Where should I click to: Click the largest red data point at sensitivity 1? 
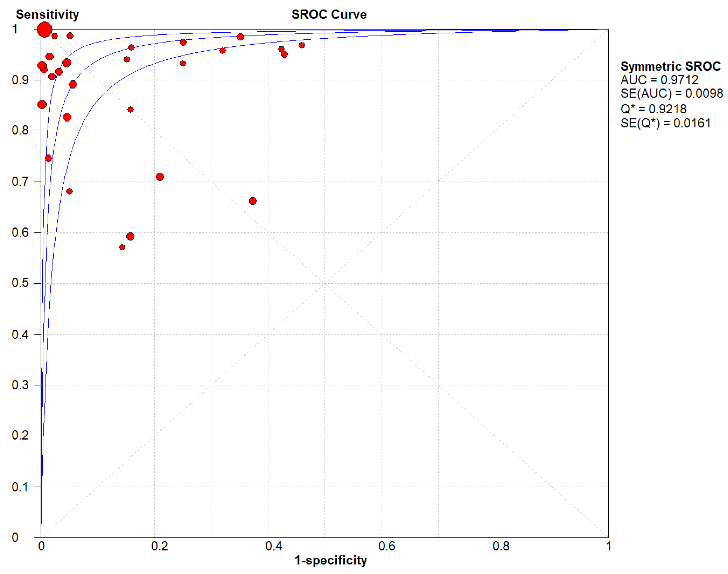pyautogui.click(x=45, y=30)
